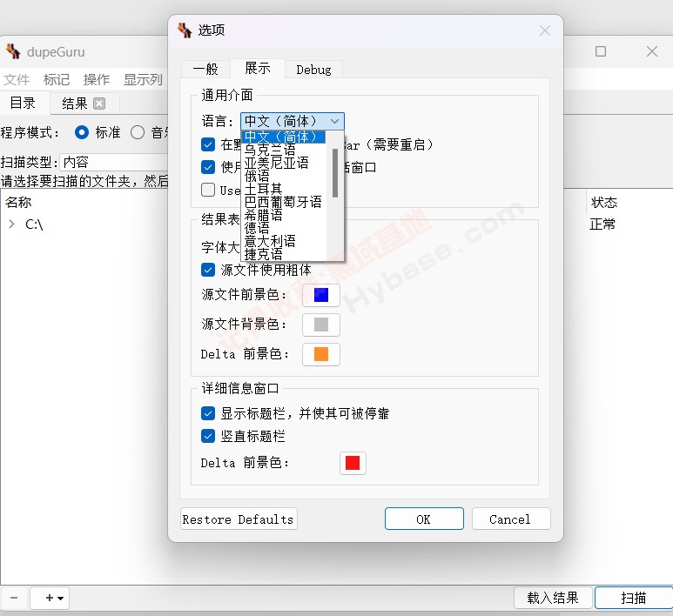Enable the unchecked 'Use' checkbox
This screenshot has height=616, width=673.
(x=208, y=190)
